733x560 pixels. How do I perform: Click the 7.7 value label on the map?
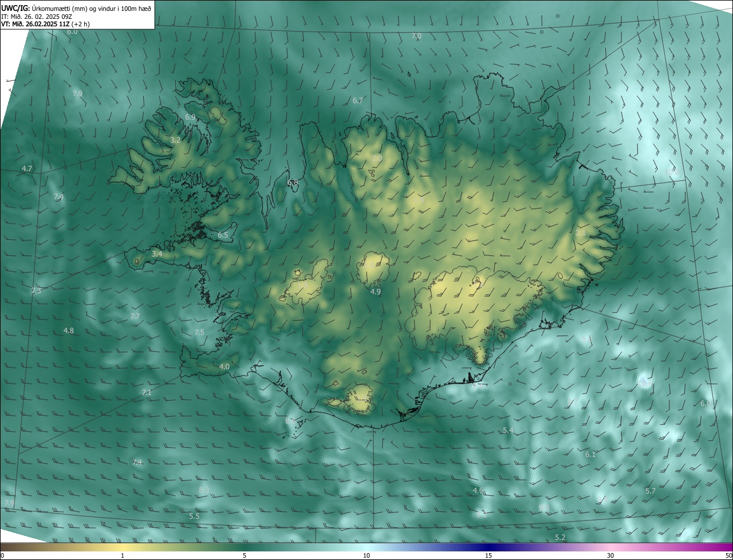(135, 316)
